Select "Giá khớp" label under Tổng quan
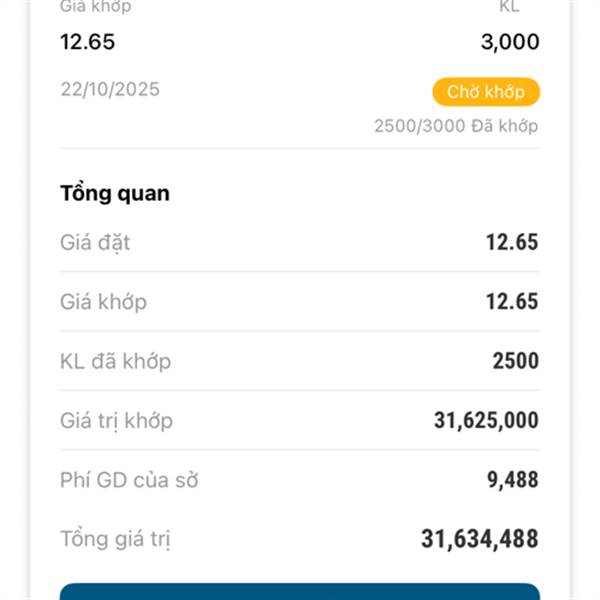Viewport: 600px width, 600px height. coord(103,301)
